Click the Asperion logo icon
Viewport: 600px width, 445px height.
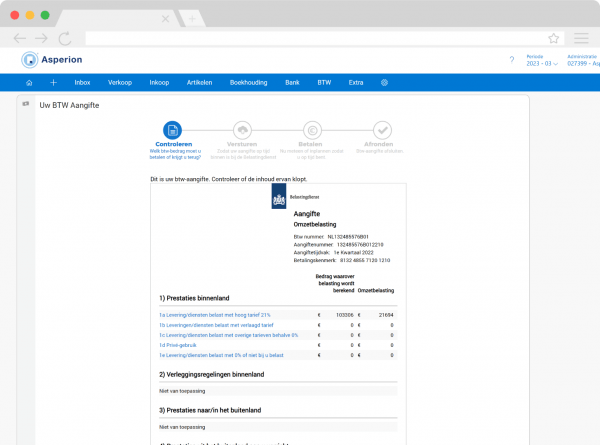pos(29,60)
